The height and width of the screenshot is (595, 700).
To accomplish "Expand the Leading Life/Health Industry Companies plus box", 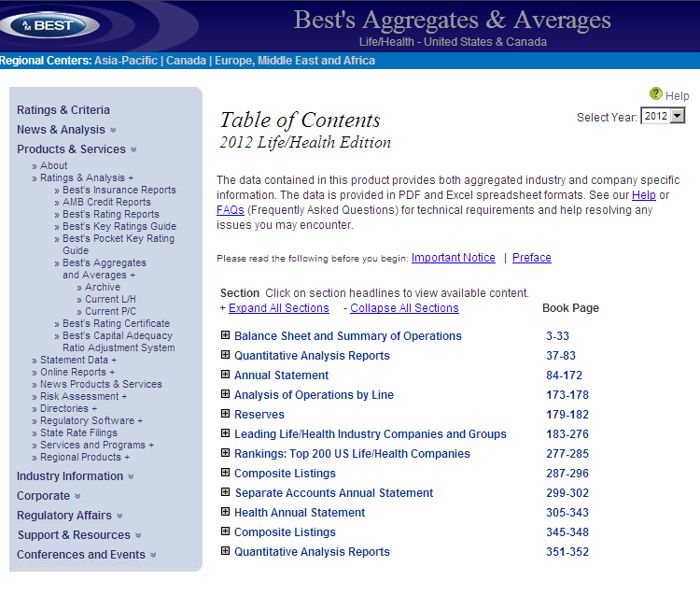I will click(x=226, y=433).
